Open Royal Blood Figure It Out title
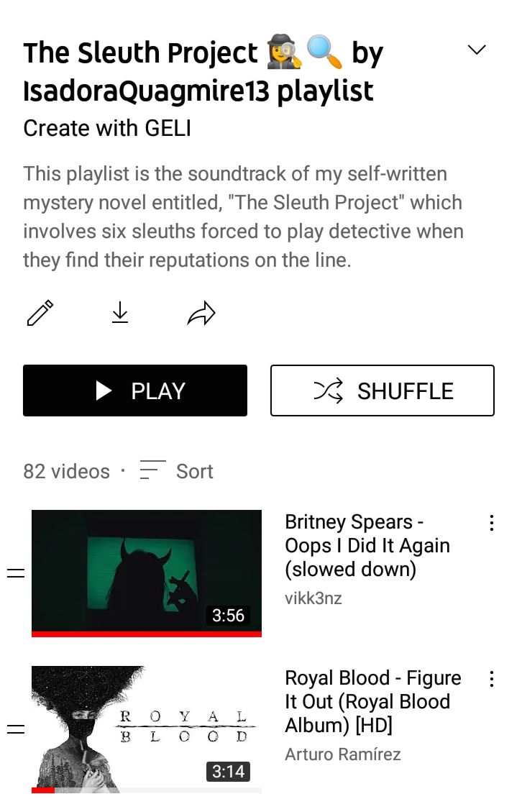Image resolution: width=517 pixels, height=812 pixels. click(x=372, y=702)
